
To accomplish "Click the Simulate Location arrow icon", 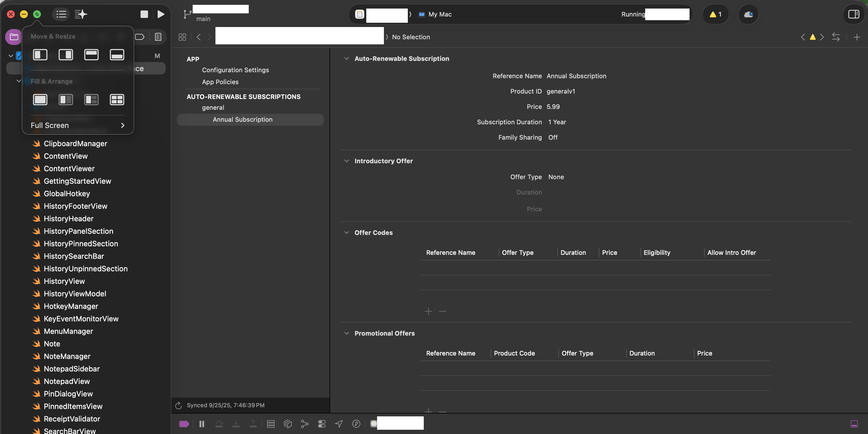I will [339, 424].
